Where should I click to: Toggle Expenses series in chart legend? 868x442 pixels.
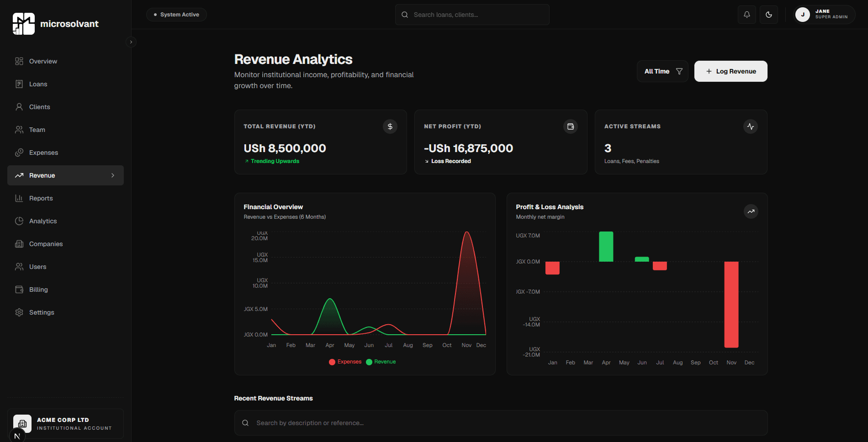click(x=345, y=362)
